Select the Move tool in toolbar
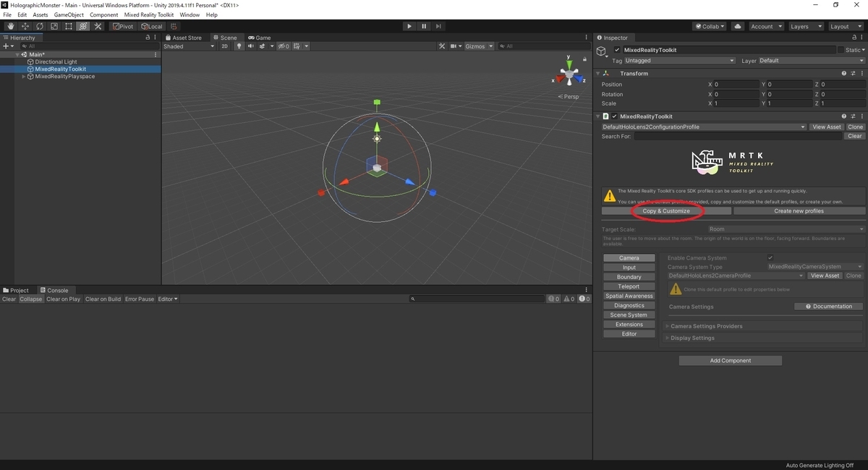The width and height of the screenshot is (868, 470). [x=25, y=26]
